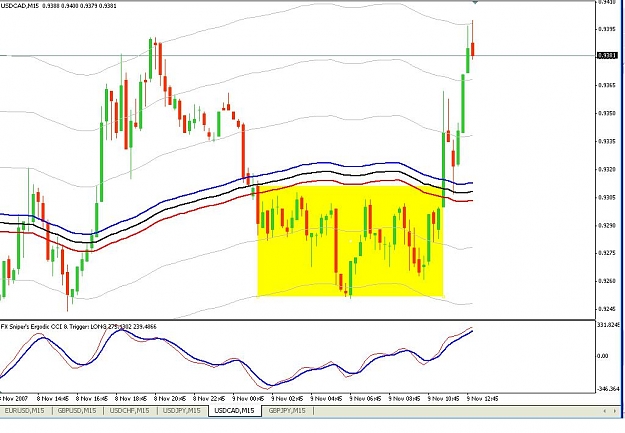Click the 9 Nov 10:45 time label
This screenshot has width=625, height=433.
tap(443, 398)
